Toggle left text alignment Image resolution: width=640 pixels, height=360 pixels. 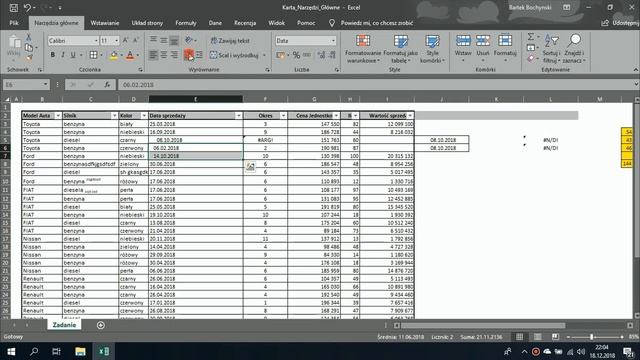point(153,55)
